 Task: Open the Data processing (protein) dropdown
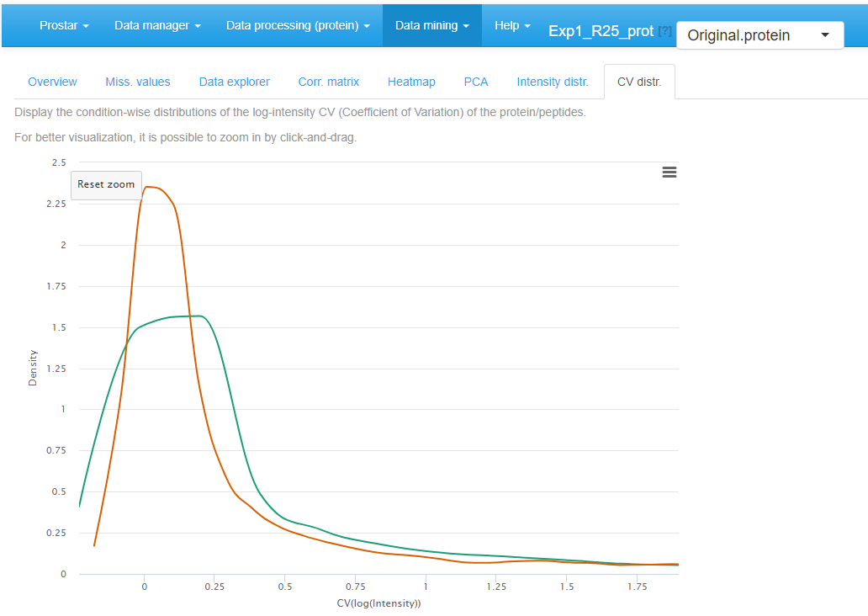coord(298,25)
